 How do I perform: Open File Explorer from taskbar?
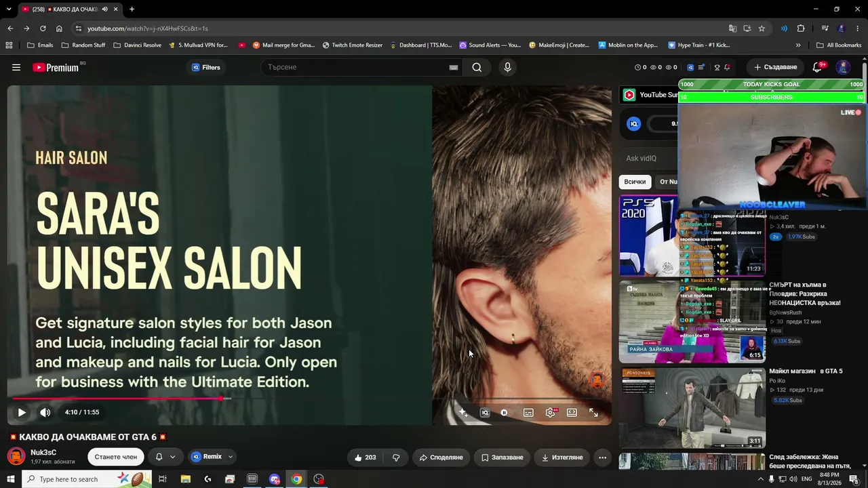(x=185, y=479)
